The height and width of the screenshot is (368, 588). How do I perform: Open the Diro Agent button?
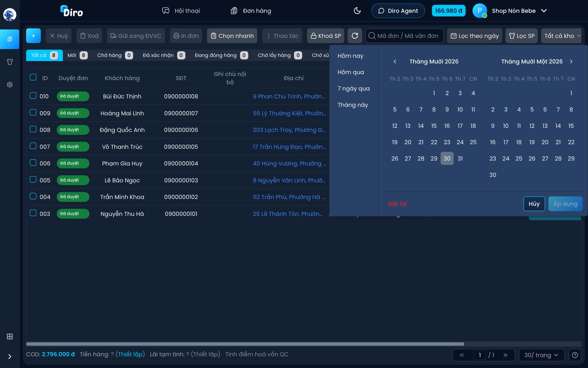(x=398, y=11)
